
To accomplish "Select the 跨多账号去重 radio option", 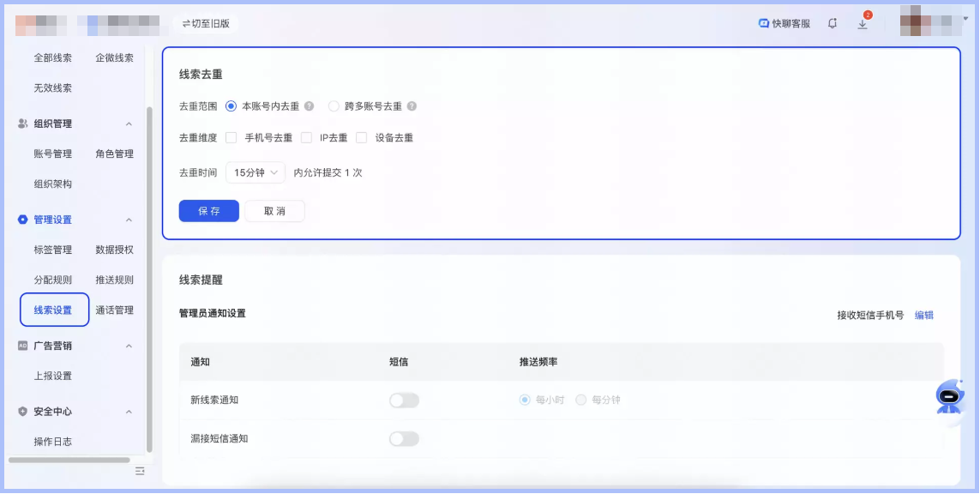I will 333,106.
